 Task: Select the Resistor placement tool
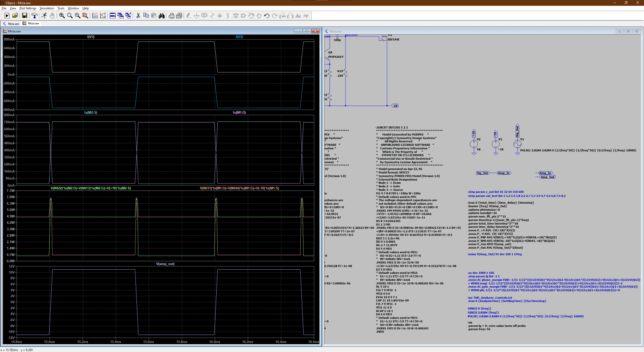coord(212,16)
